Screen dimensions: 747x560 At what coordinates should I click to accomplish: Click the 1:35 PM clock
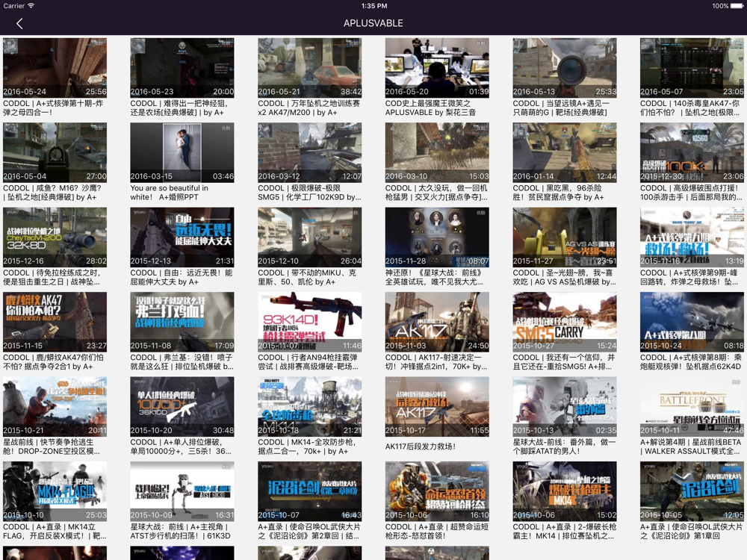(374, 6)
